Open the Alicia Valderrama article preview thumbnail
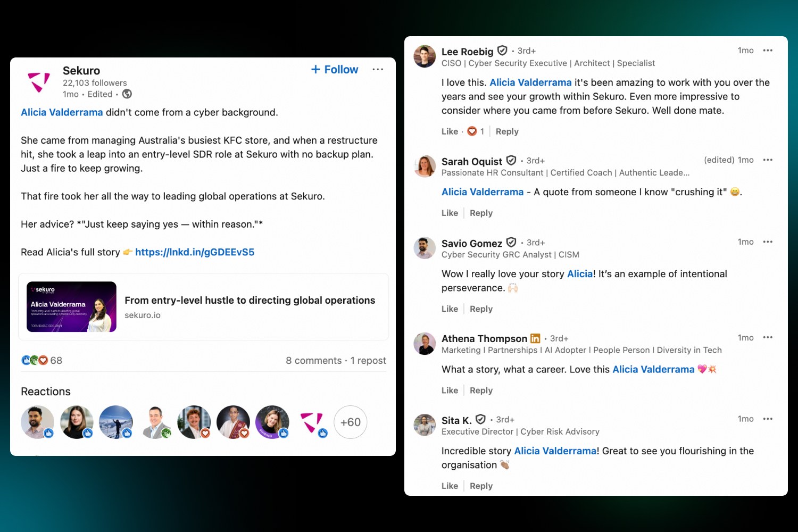Viewport: 798px width, 532px height. click(71, 307)
